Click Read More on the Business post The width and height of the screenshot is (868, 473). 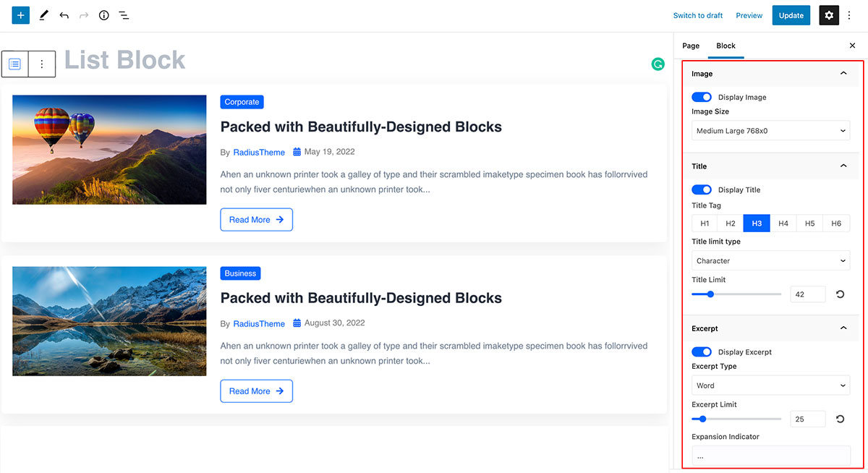tap(256, 391)
